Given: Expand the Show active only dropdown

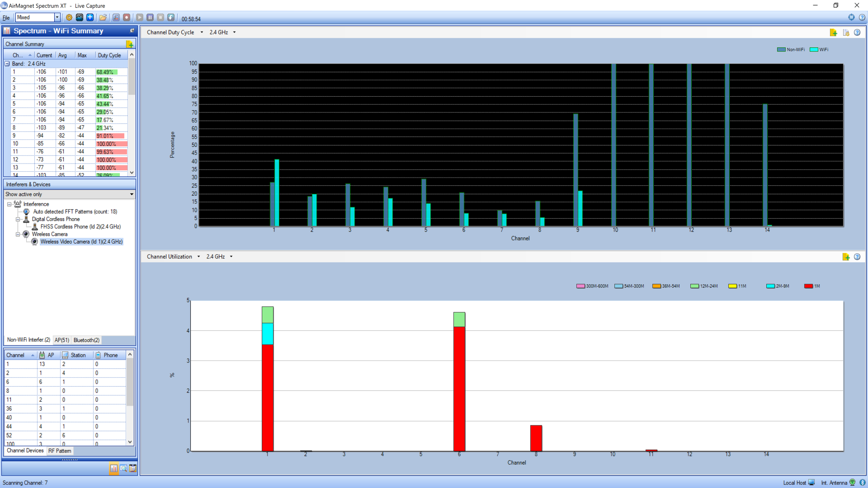Looking at the screenshot, I should click(132, 194).
